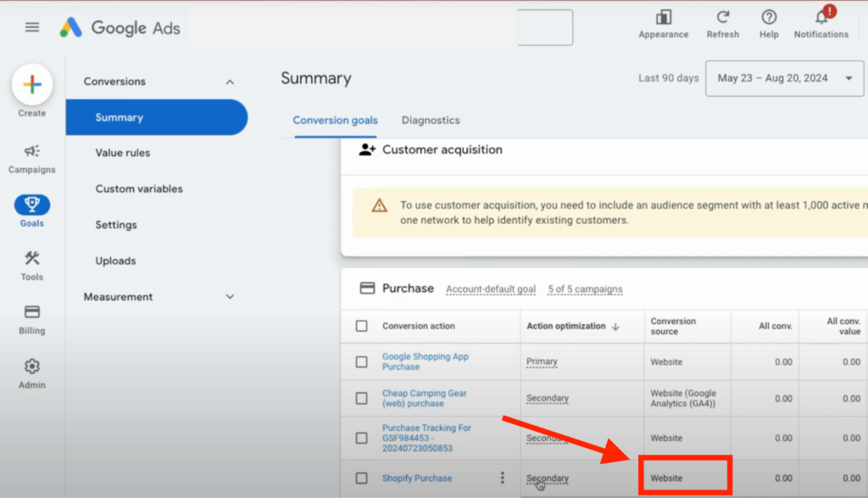Click 5 of 5 campaigns link
The height and width of the screenshot is (498, 868).
pyautogui.click(x=585, y=289)
